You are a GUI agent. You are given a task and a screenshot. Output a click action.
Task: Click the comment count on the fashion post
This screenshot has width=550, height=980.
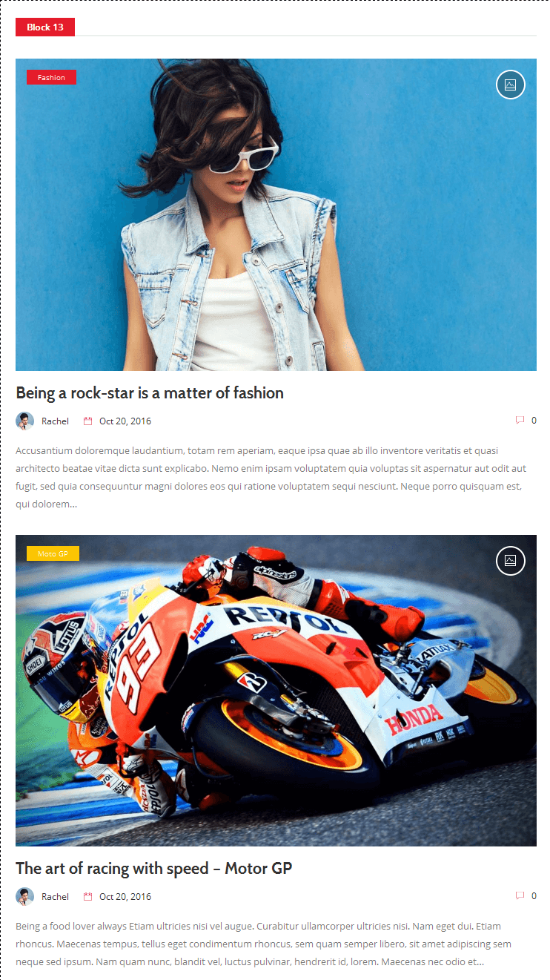534,421
